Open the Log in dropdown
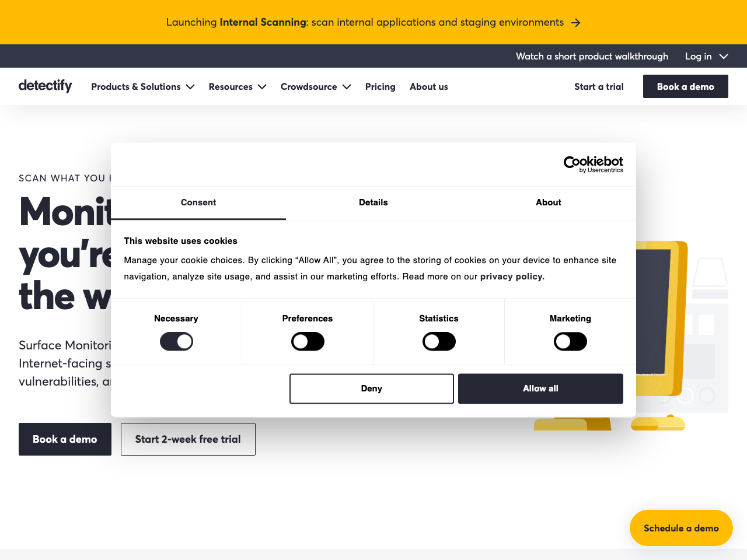The height and width of the screenshot is (560, 747). pyautogui.click(x=706, y=56)
